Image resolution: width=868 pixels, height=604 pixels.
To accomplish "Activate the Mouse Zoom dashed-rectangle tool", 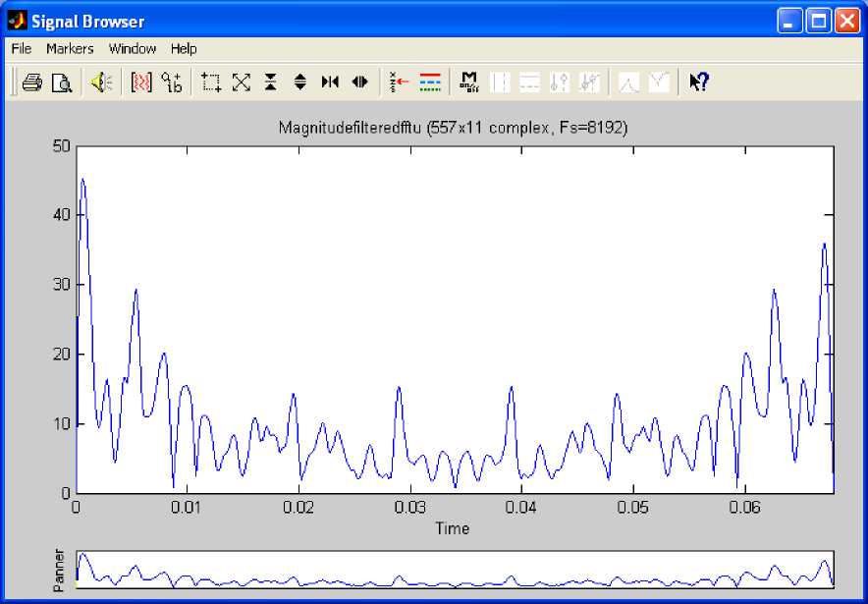I will click(211, 82).
